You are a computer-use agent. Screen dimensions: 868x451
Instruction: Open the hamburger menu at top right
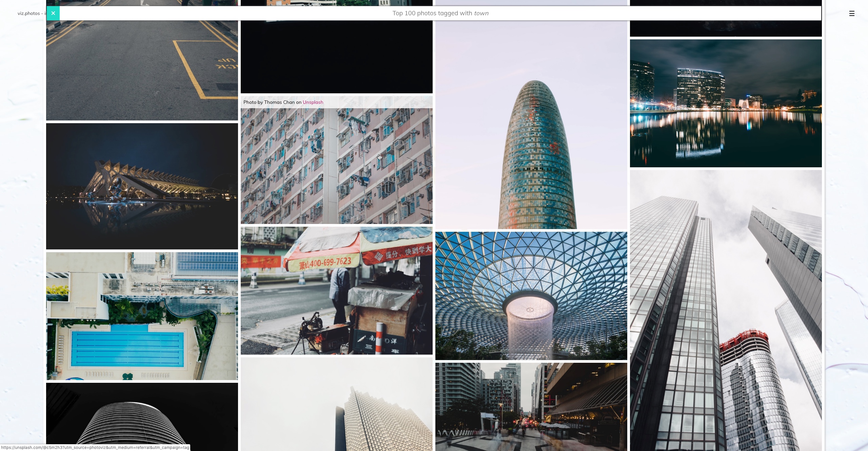(x=852, y=14)
